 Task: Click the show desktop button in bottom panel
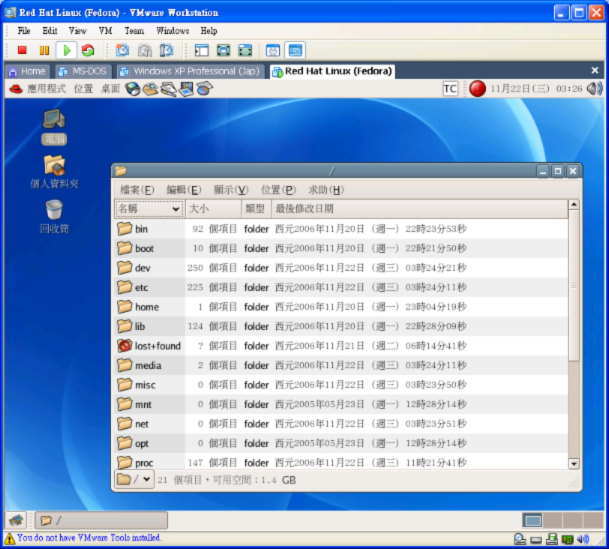click(x=16, y=520)
